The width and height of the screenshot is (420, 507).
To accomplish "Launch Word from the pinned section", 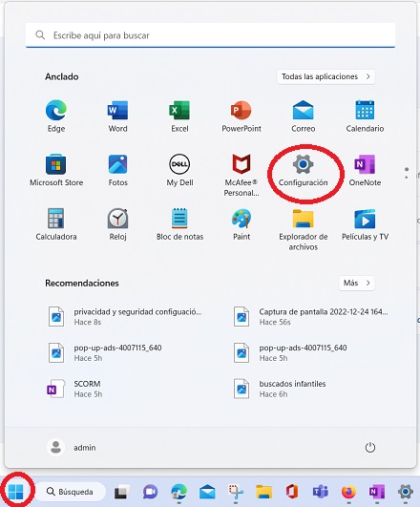I will (x=117, y=116).
